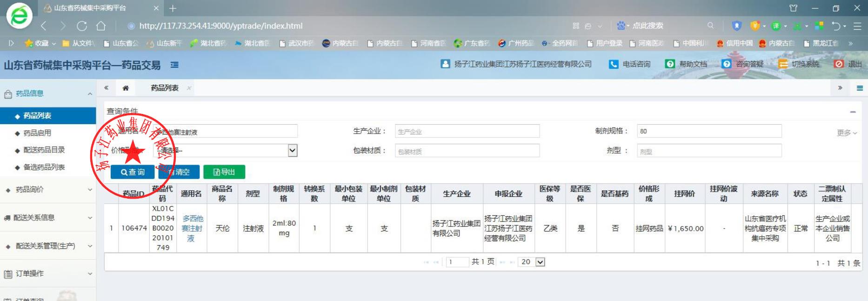This screenshot has width=868, height=301.
Task: Reload the page with the refresh icon
Action: 82,26
